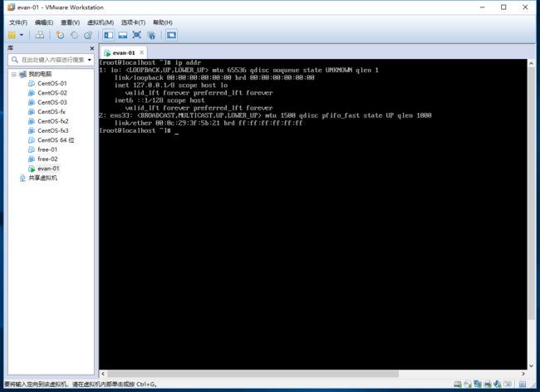
Task: Click the Unity mode toolbar icon
Action: point(151,35)
